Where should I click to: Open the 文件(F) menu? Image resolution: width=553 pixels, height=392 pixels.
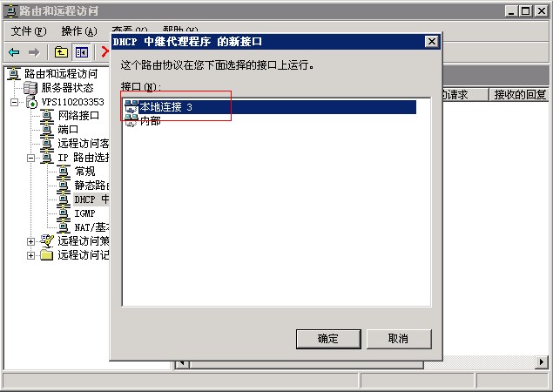(x=29, y=31)
